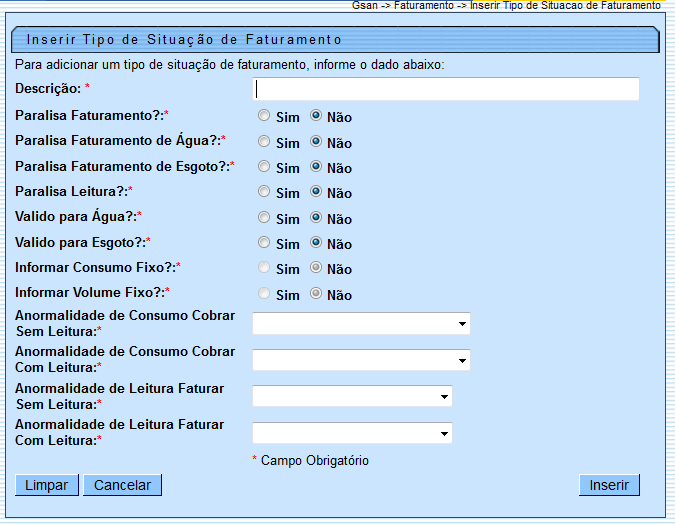Pick Sim for Paralisa Leitura
The height and width of the screenshot is (525, 675).
[x=264, y=192]
